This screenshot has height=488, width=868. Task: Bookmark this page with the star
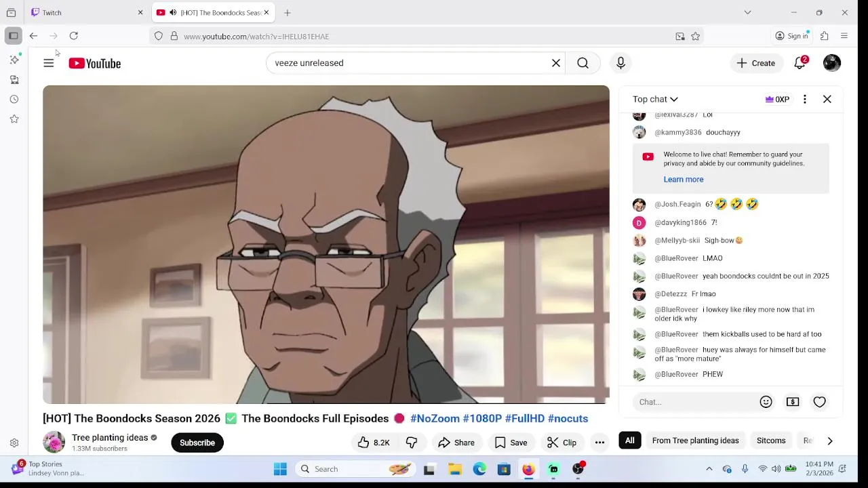[695, 36]
